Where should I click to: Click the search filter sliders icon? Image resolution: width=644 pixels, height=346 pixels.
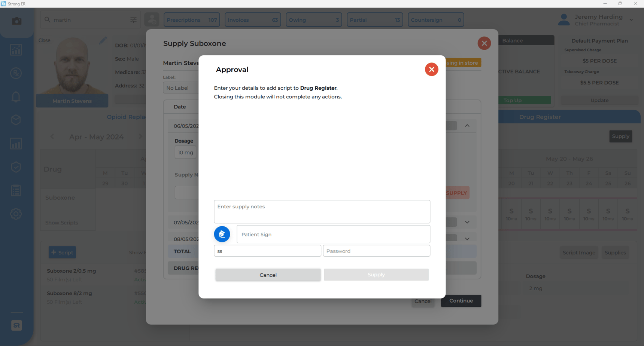[133, 20]
